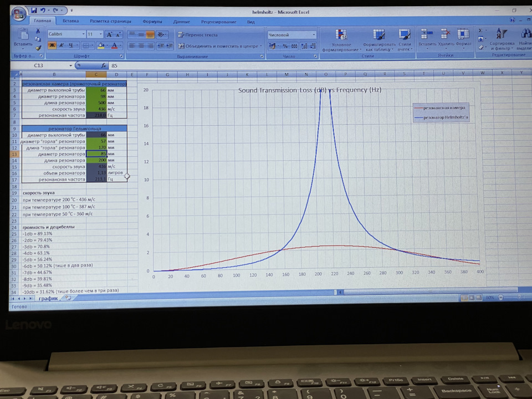
Task: Click the formula bar showing 85
Action: point(319,65)
